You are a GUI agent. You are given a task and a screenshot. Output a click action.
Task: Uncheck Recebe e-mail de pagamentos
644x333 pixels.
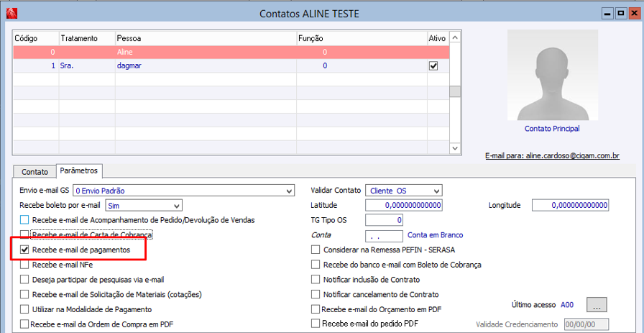point(25,250)
